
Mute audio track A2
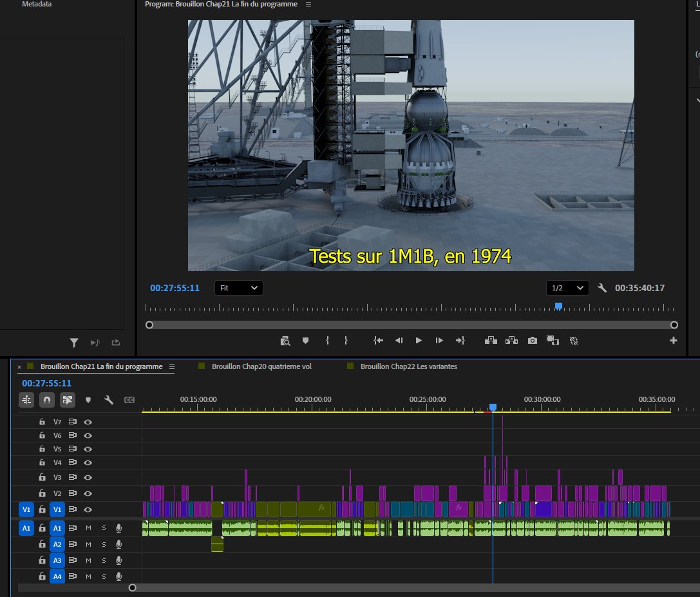(x=89, y=544)
